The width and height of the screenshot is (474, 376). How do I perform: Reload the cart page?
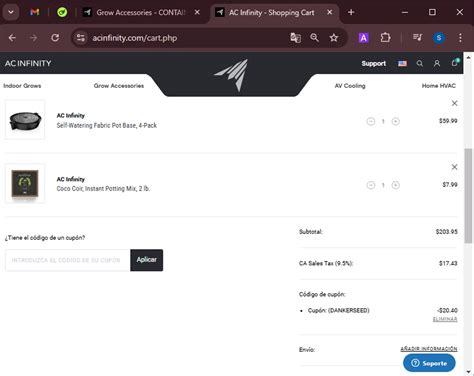coord(55,38)
